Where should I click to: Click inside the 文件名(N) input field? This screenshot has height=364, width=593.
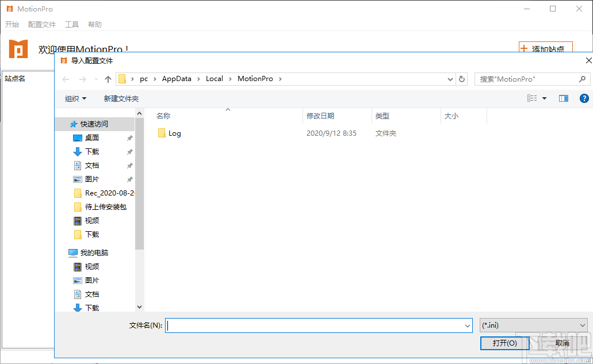[x=316, y=325]
